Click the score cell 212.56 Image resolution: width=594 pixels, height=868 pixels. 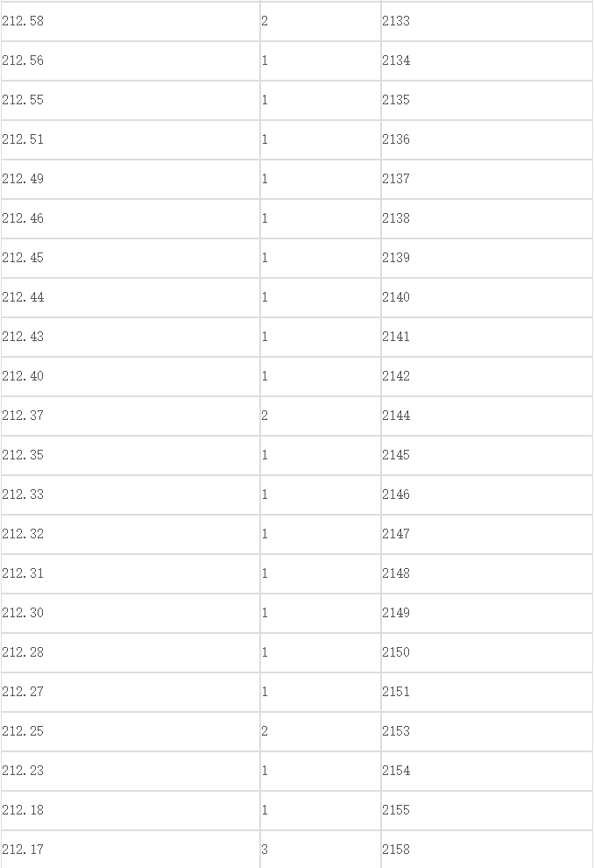pyautogui.click(x=131, y=60)
